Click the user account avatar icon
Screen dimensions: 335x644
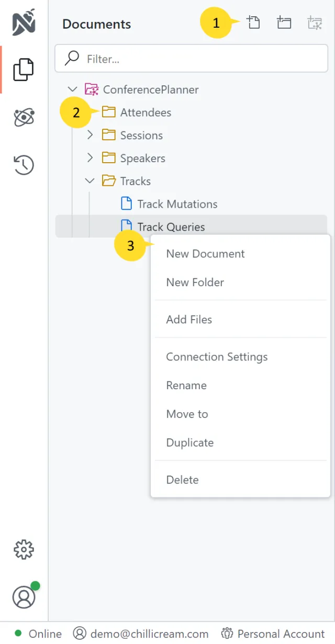point(24,597)
